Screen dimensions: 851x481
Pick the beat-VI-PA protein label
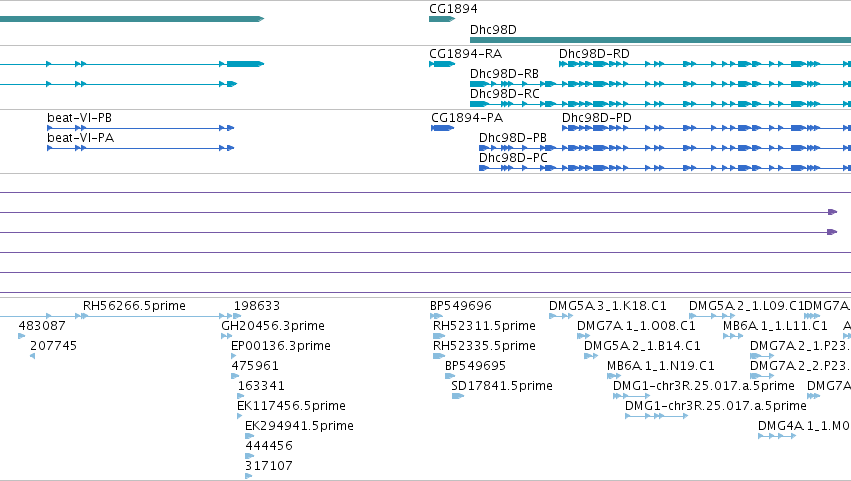point(80,138)
